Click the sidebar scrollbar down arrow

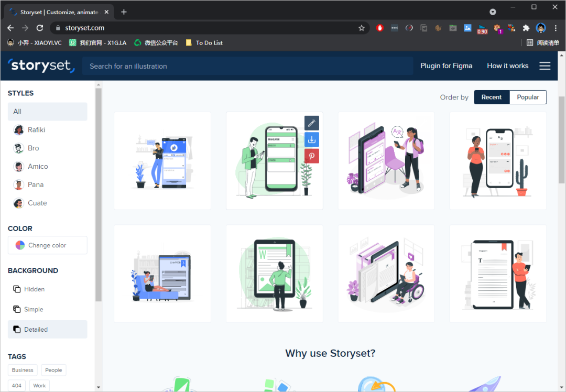[x=99, y=387]
